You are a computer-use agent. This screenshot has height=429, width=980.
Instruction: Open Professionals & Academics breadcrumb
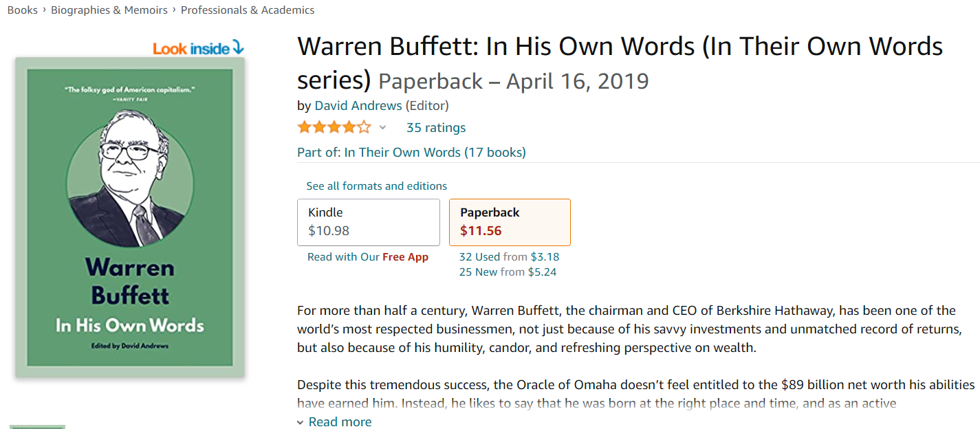pyautogui.click(x=248, y=10)
